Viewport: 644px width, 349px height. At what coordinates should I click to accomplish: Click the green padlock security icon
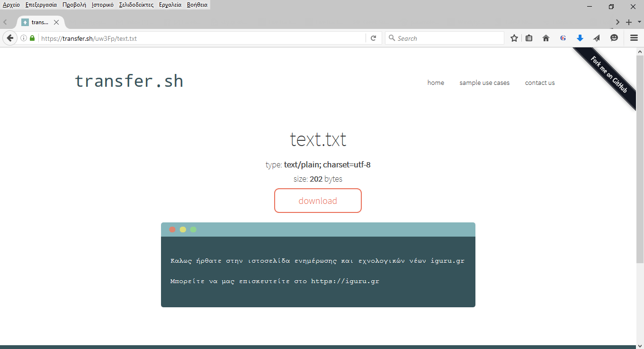tap(32, 38)
